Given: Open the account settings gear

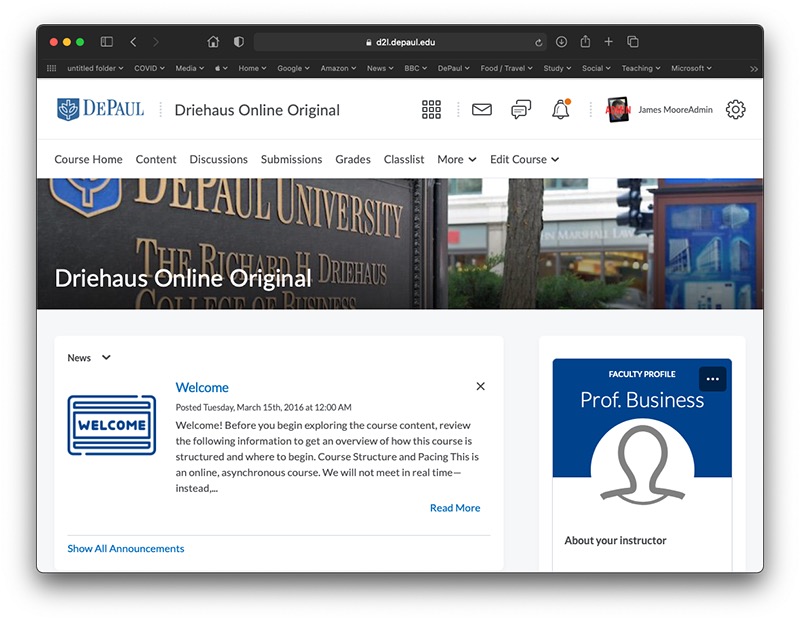Looking at the screenshot, I should click(735, 110).
